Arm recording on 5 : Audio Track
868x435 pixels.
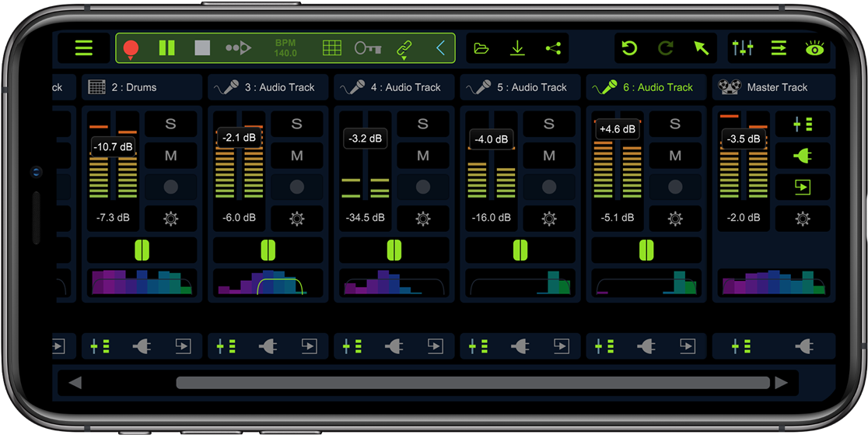pos(549,187)
